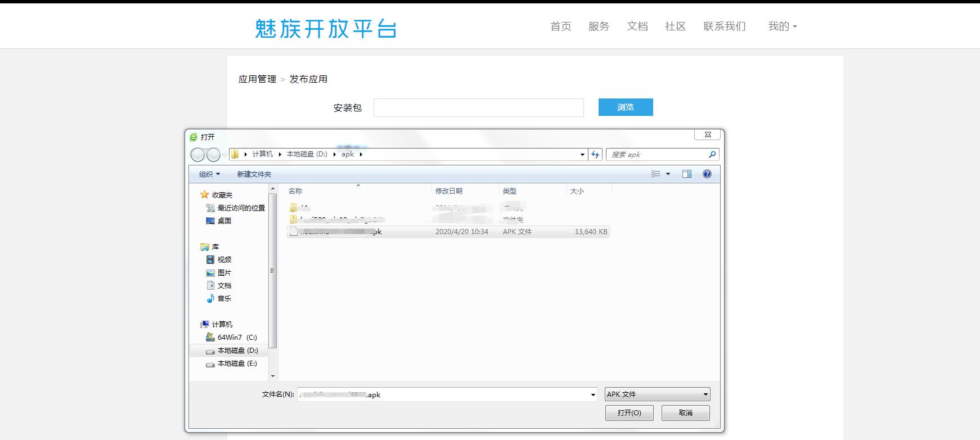Click the search magnifier icon in apk search
Screen dimensions: 980x440
[x=712, y=154]
